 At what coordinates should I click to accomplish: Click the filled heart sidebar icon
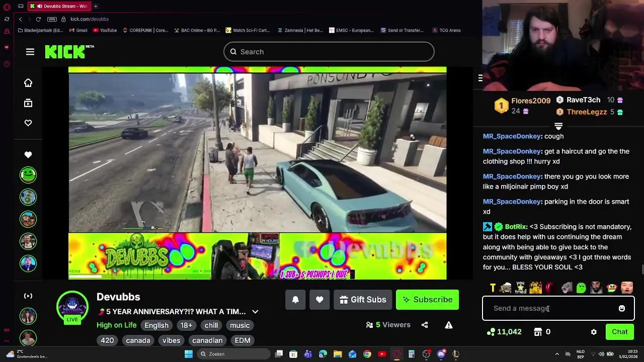pyautogui.click(x=28, y=155)
